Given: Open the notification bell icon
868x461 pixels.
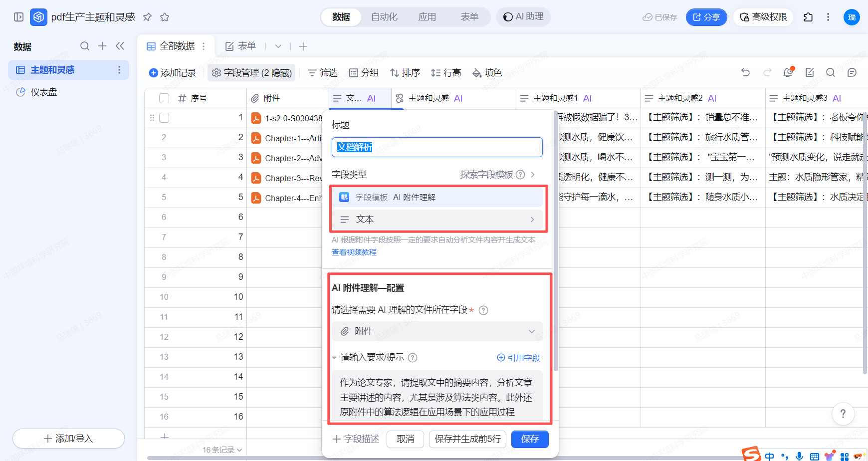Looking at the screenshot, I should point(788,72).
